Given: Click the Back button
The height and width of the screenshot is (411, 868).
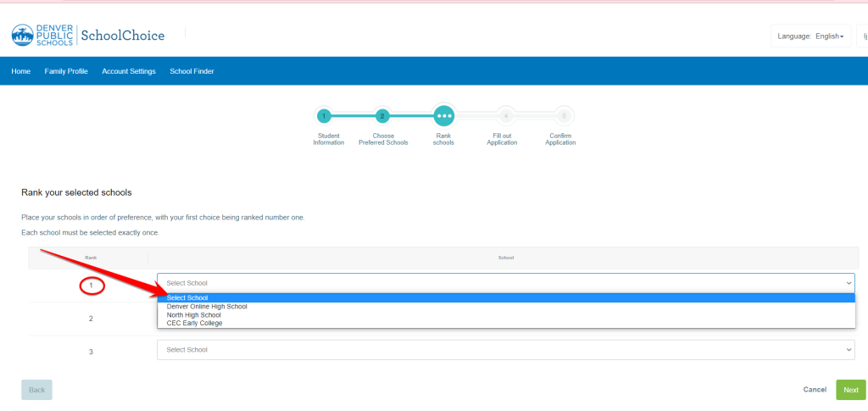Looking at the screenshot, I should (36, 390).
